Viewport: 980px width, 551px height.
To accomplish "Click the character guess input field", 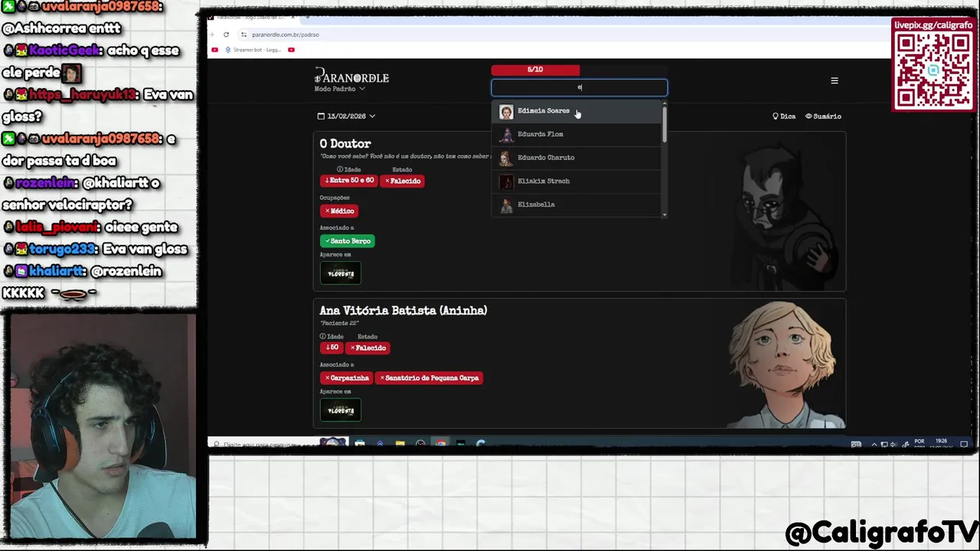I will 580,88.
